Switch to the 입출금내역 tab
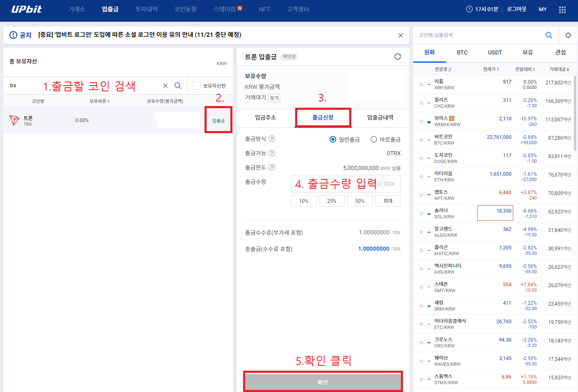 (x=380, y=118)
